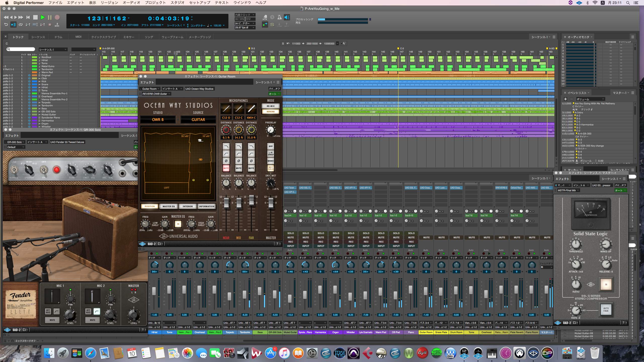Switch to the MIDI tab
644x362 pixels.
pyautogui.click(x=78, y=37)
